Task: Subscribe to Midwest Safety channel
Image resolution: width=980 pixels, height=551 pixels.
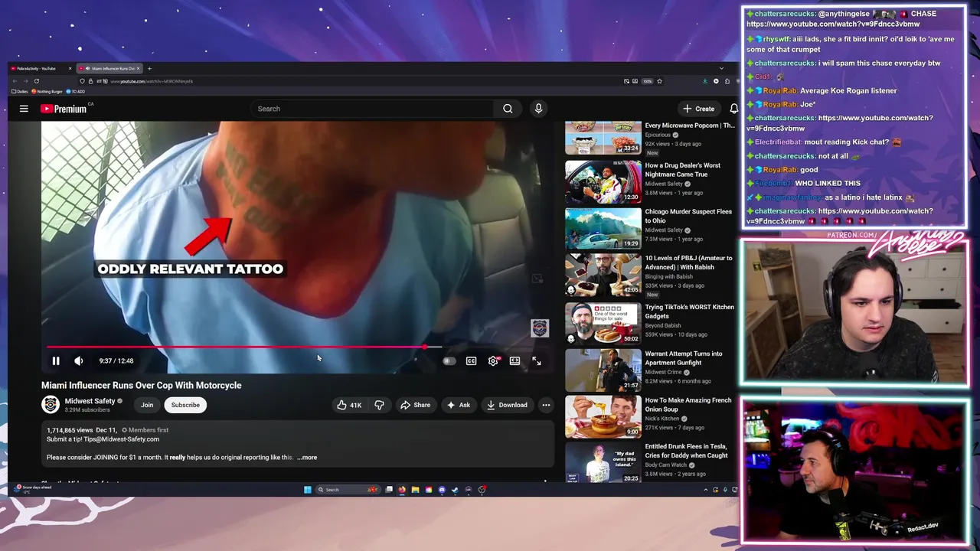Action: pos(185,405)
